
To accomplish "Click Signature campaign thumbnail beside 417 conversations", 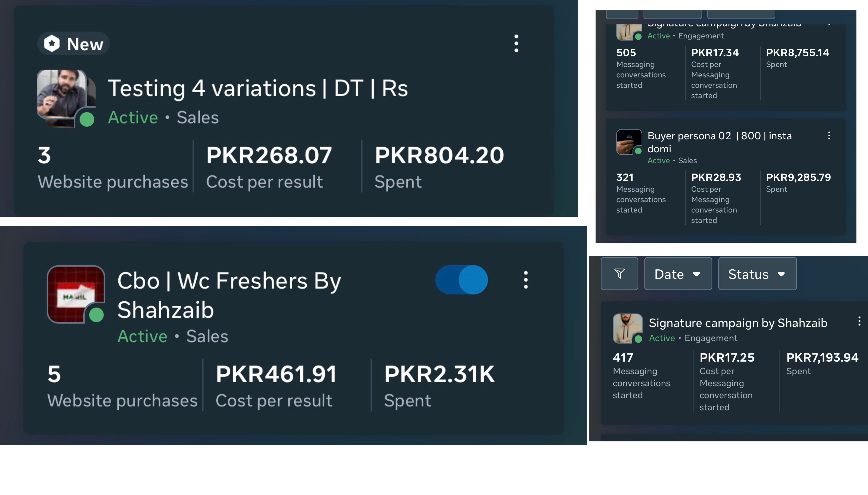I will coord(627,328).
